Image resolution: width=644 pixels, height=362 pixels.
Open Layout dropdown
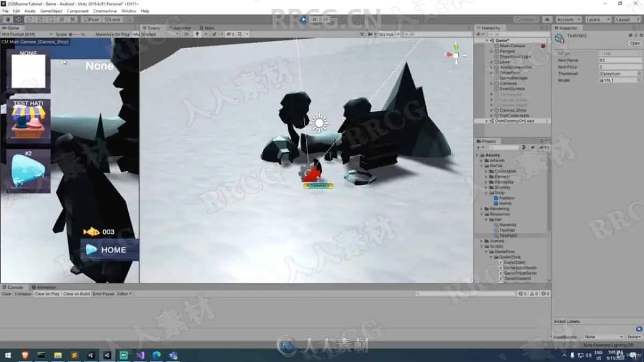pos(627,19)
